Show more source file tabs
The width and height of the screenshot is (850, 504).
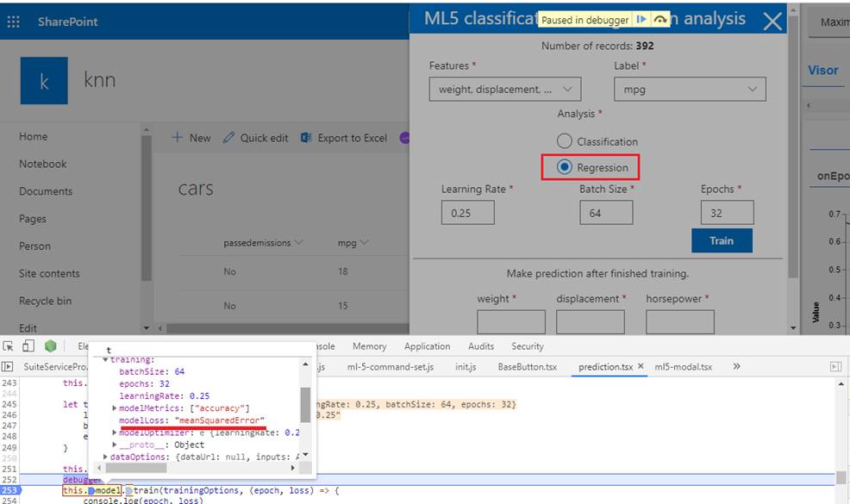click(x=737, y=366)
